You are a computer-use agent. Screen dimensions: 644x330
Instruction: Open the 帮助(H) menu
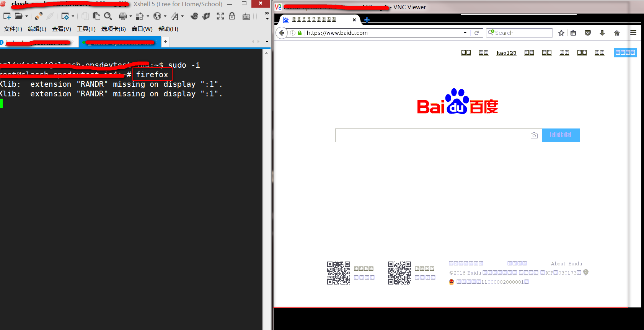pos(168,29)
